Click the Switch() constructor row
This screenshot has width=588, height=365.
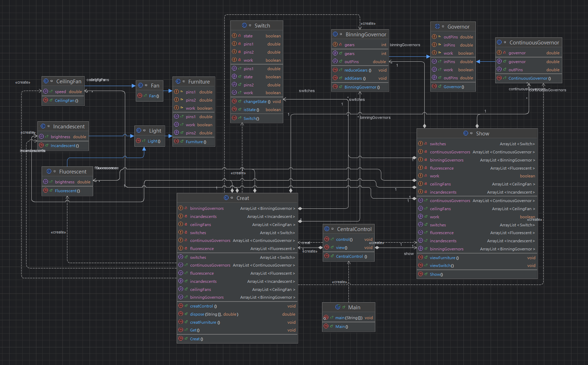click(x=257, y=118)
